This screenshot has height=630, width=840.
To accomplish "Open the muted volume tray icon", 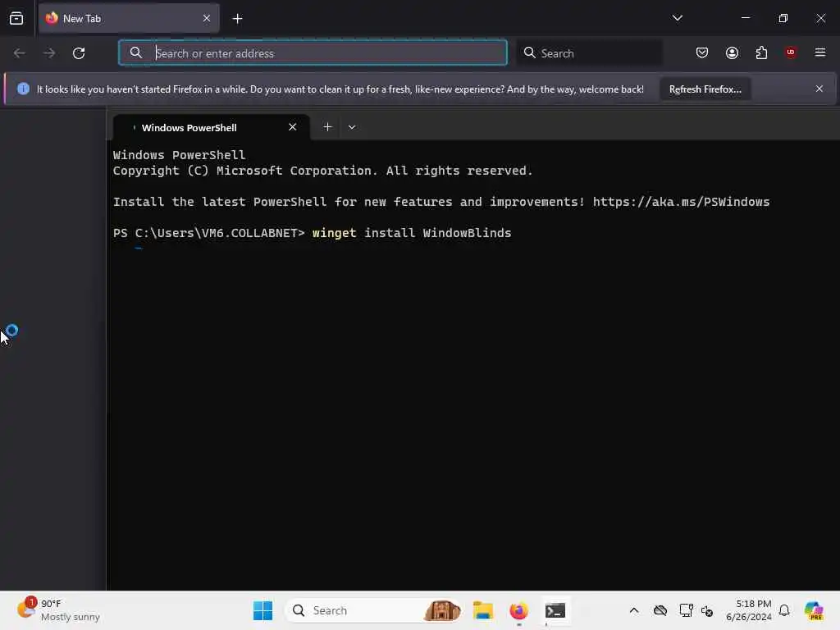I will (706, 610).
